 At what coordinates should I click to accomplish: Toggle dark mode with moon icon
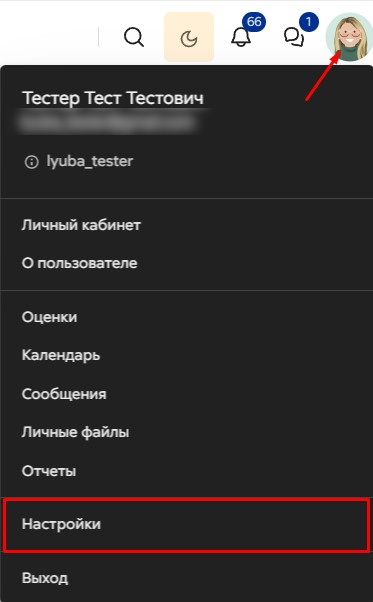pyautogui.click(x=189, y=37)
